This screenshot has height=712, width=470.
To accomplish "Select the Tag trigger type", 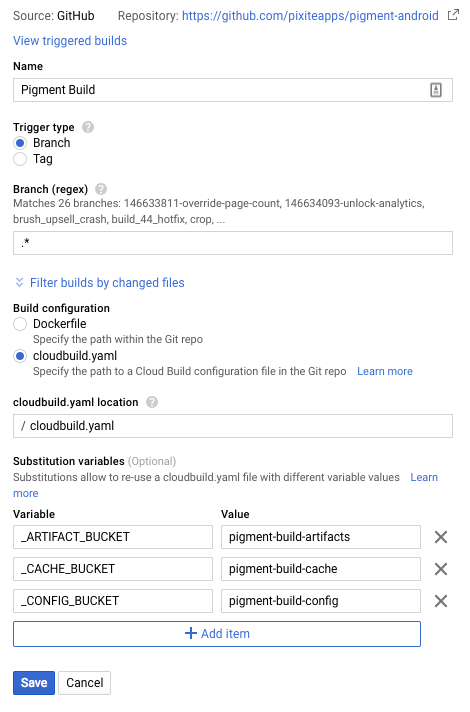I will coord(20,159).
